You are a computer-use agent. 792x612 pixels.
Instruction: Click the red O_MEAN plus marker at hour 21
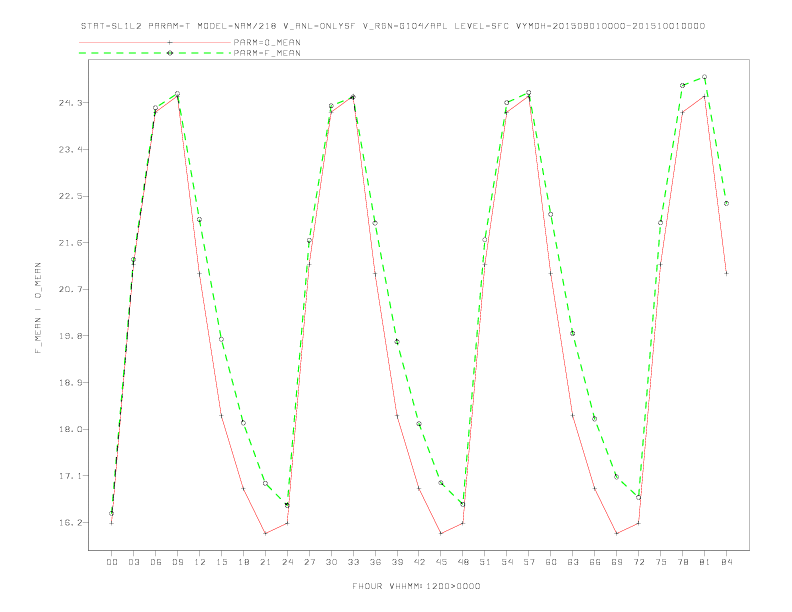(x=265, y=533)
